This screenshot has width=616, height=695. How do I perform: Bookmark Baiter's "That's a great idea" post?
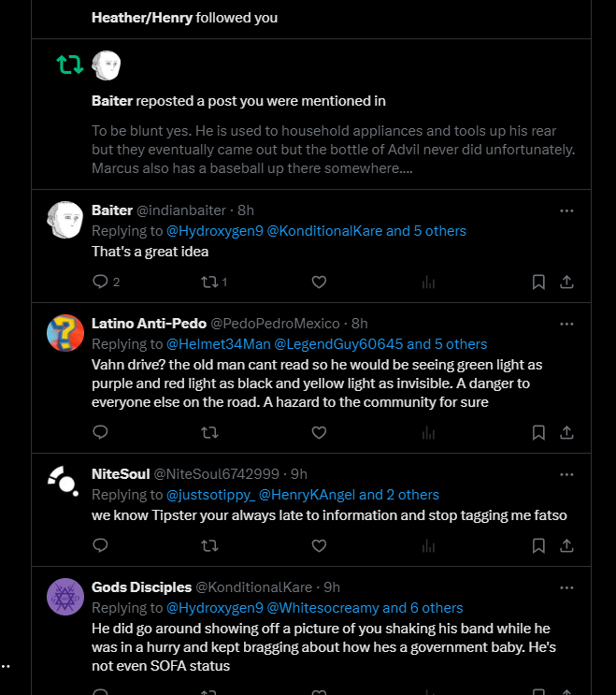coord(538,282)
